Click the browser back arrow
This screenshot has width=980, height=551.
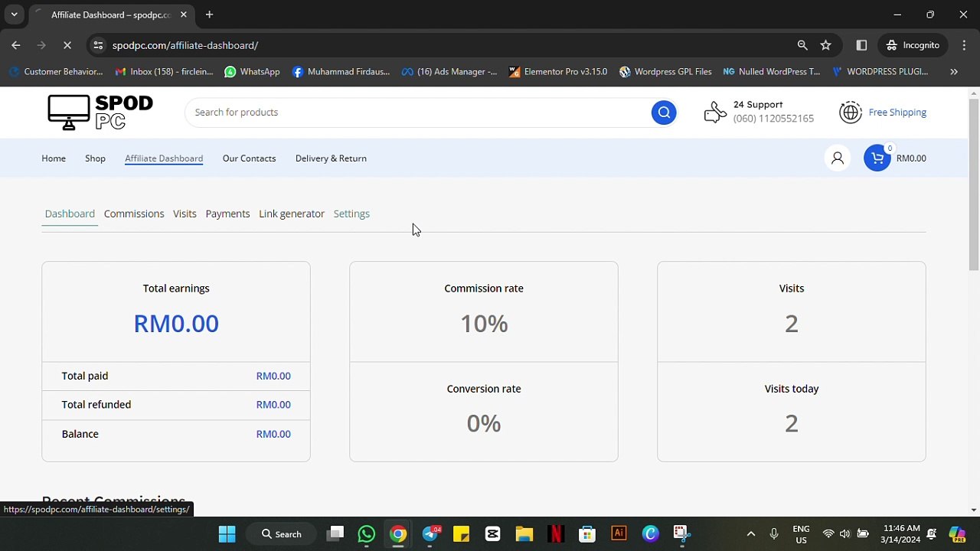[x=16, y=45]
